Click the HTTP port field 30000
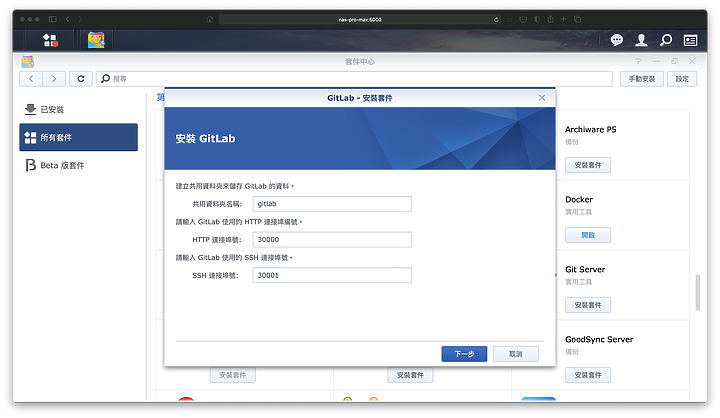 point(332,239)
